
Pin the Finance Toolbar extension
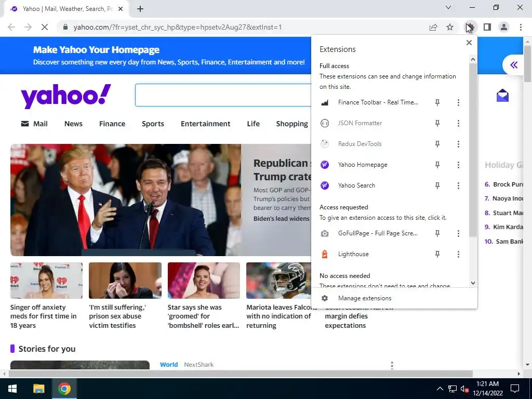pyautogui.click(x=437, y=102)
